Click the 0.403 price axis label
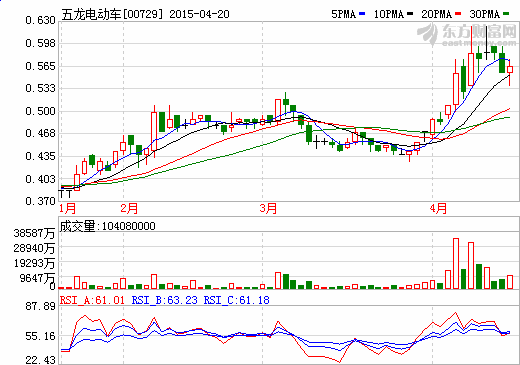Viewport: 520px width, 365px height. [x=40, y=179]
